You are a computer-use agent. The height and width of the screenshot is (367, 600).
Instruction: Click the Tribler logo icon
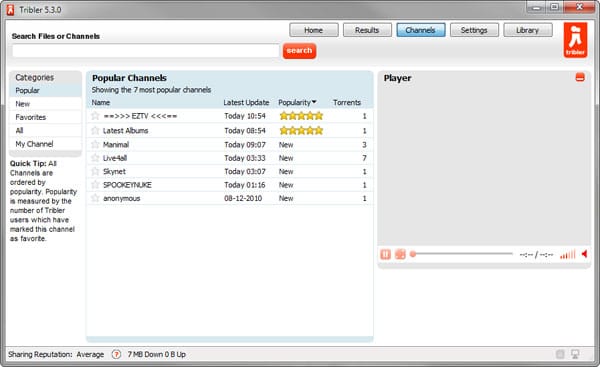[x=575, y=40]
